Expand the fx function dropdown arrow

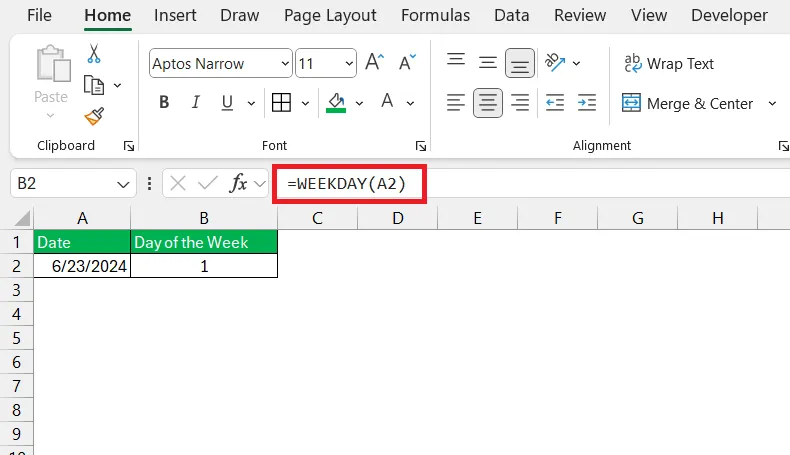(259, 183)
